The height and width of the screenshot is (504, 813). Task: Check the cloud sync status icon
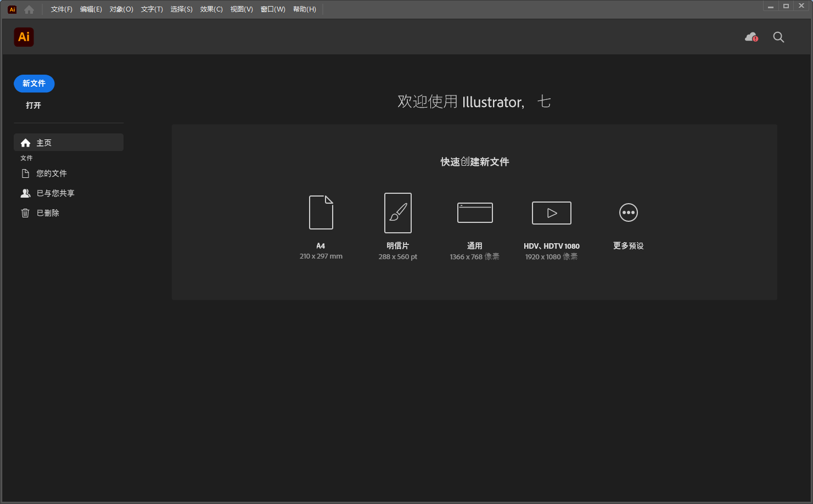tap(750, 37)
